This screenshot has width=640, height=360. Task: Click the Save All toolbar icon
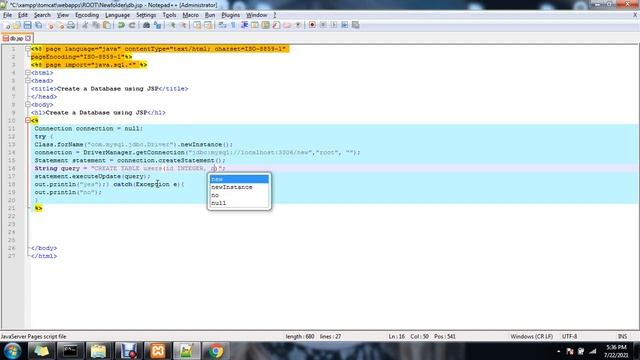pyautogui.click(x=38, y=25)
